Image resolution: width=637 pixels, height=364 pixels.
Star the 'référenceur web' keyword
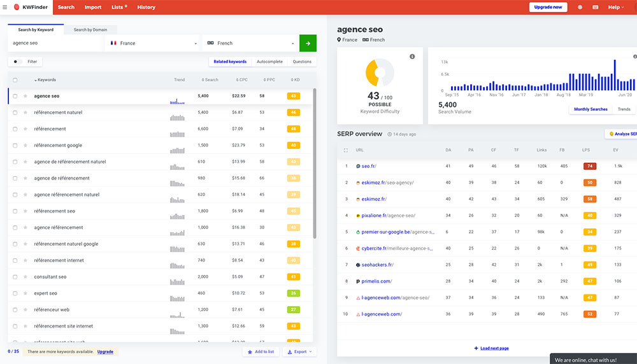tap(25, 310)
